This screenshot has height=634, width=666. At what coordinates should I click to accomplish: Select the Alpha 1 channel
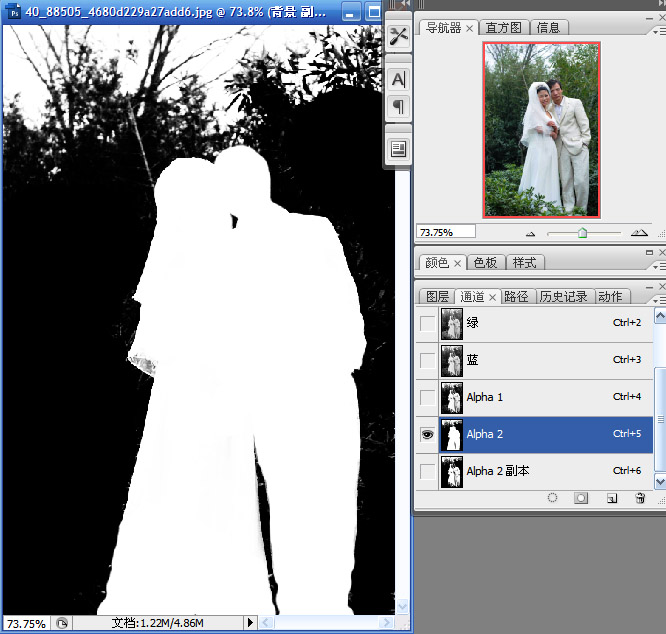point(534,397)
